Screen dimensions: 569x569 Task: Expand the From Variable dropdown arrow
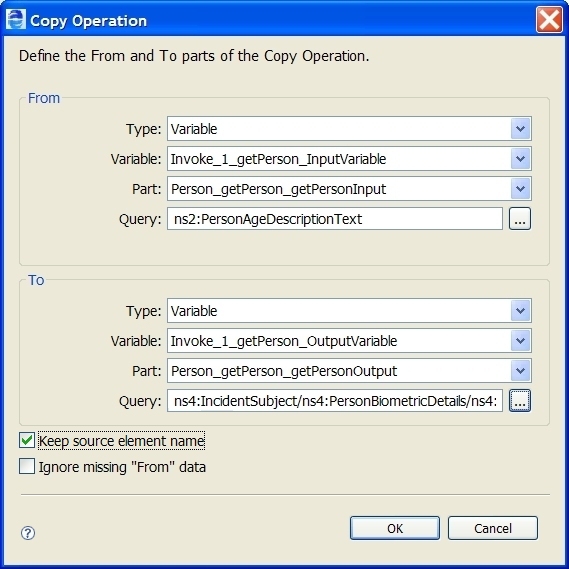[521, 159]
